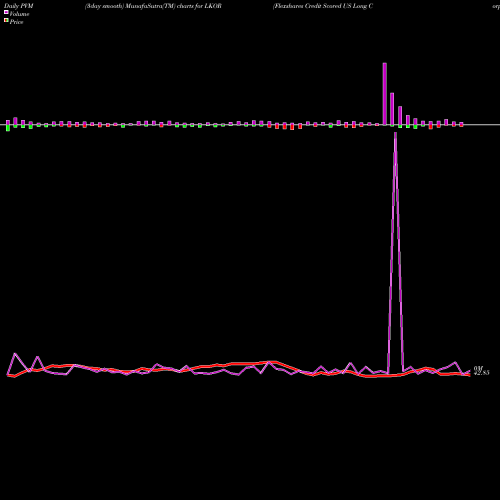Click the green-red Price legend swatch
Screen dimensions: 500x500
[x=6, y=21]
